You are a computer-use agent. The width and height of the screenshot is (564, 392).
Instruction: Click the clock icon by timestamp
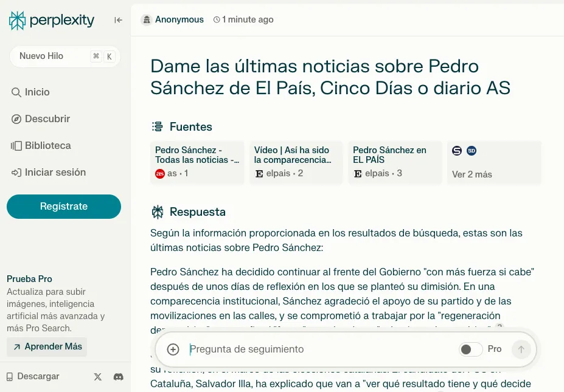pos(217,20)
